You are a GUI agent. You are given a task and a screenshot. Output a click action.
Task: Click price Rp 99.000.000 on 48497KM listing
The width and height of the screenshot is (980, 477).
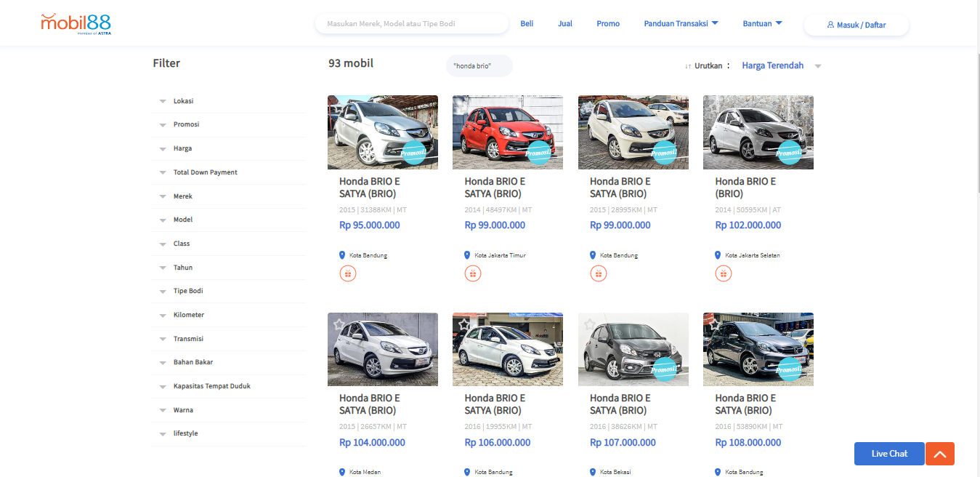[x=495, y=225]
